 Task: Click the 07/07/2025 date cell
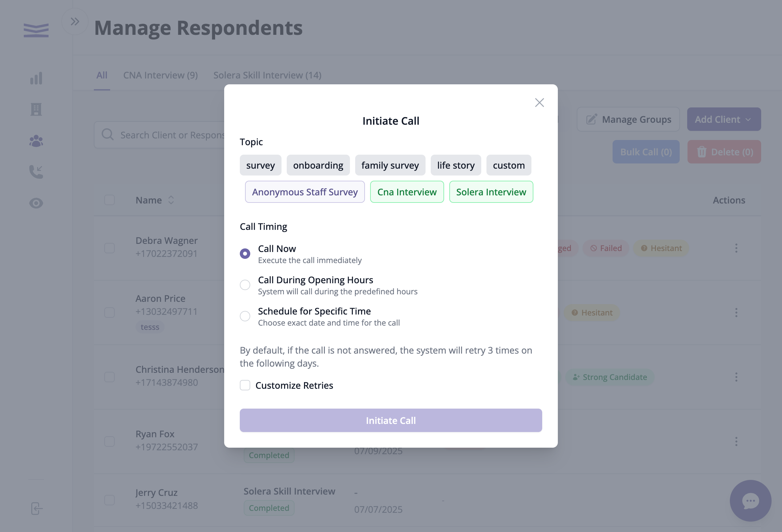pyautogui.click(x=378, y=509)
